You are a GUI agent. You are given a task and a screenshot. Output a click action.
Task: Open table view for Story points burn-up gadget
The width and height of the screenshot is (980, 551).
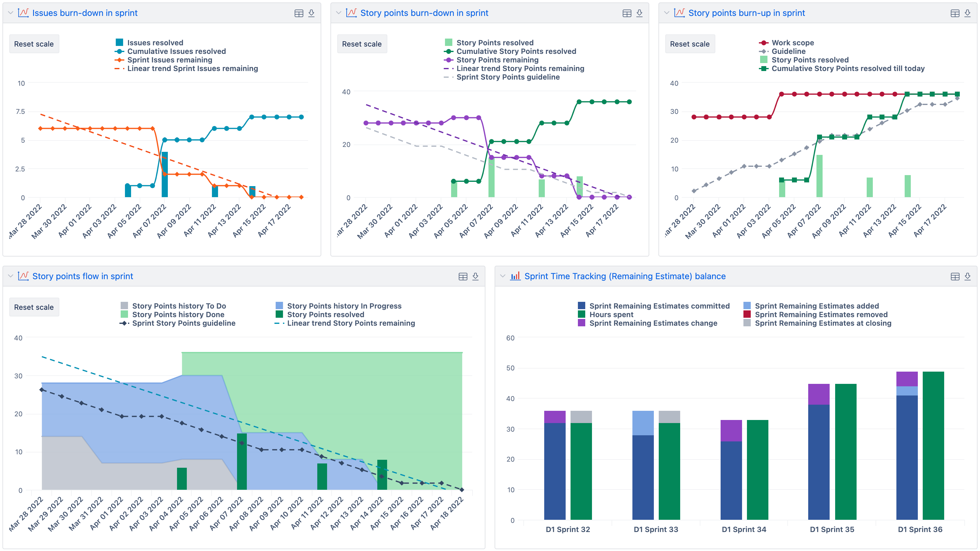955,13
